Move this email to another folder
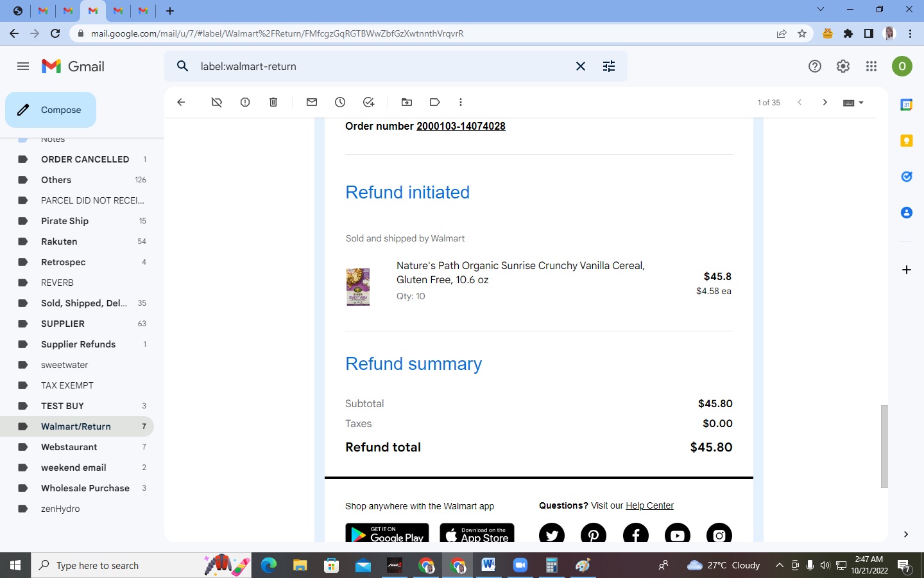The height and width of the screenshot is (578, 924). pos(407,102)
